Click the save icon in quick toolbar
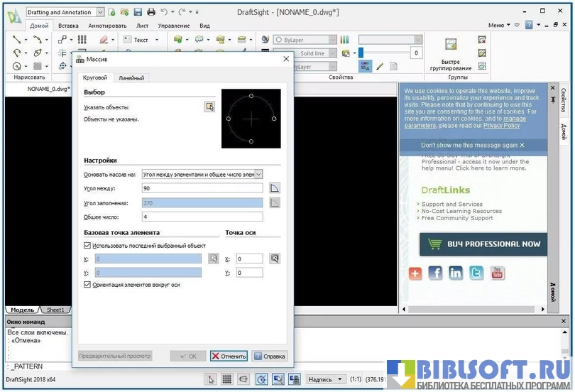Image resolution: width=575 pixels, height=392 pixels. (x=137, y=12)
